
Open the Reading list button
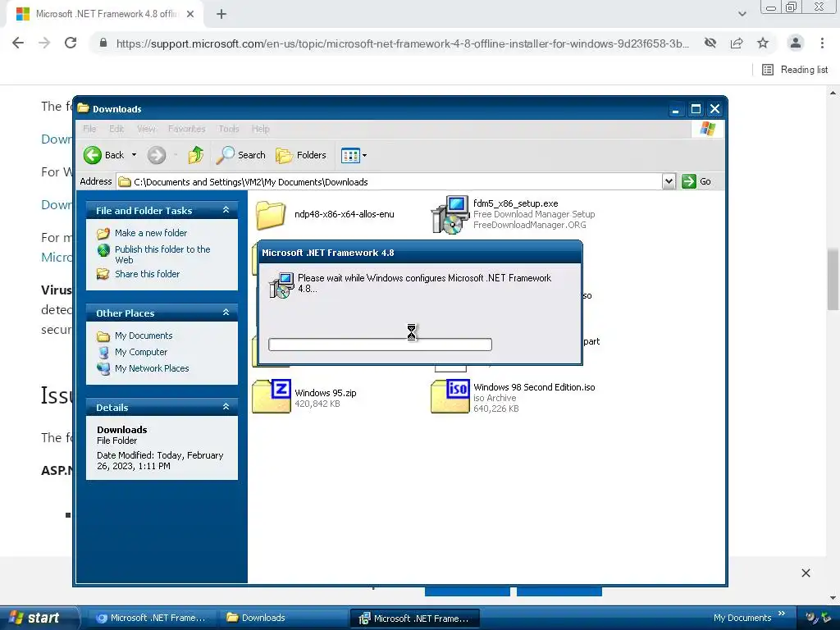click(x=795, y=70)
